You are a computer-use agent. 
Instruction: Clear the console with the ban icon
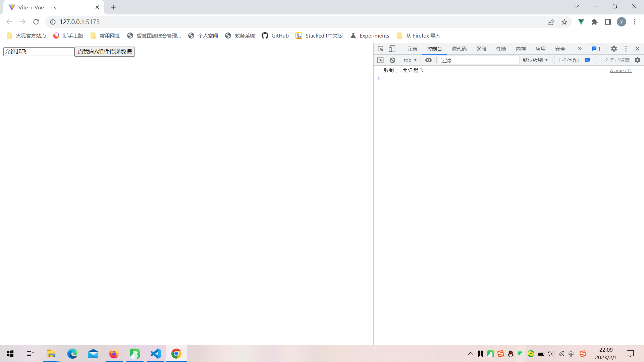(392, 60)
